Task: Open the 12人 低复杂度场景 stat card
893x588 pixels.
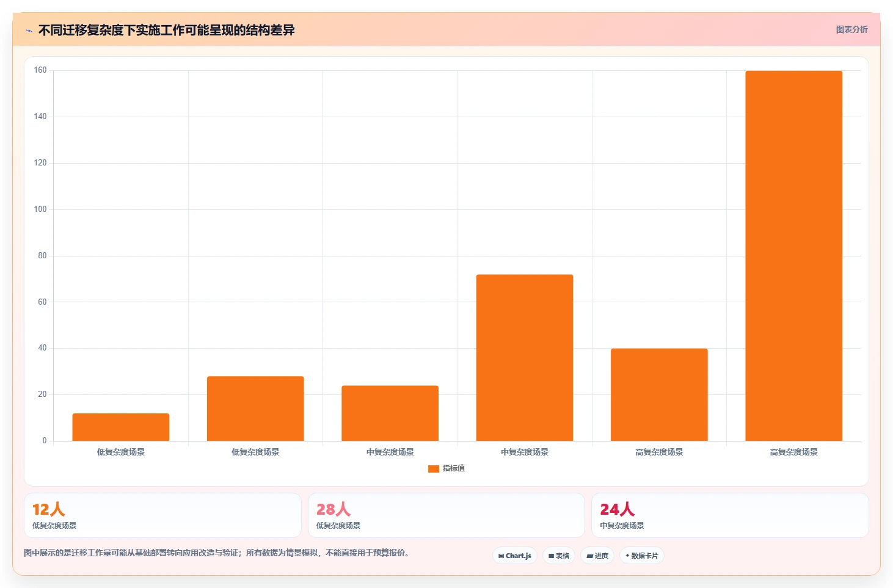Action: pyautogui.click(x=162, y=515)
